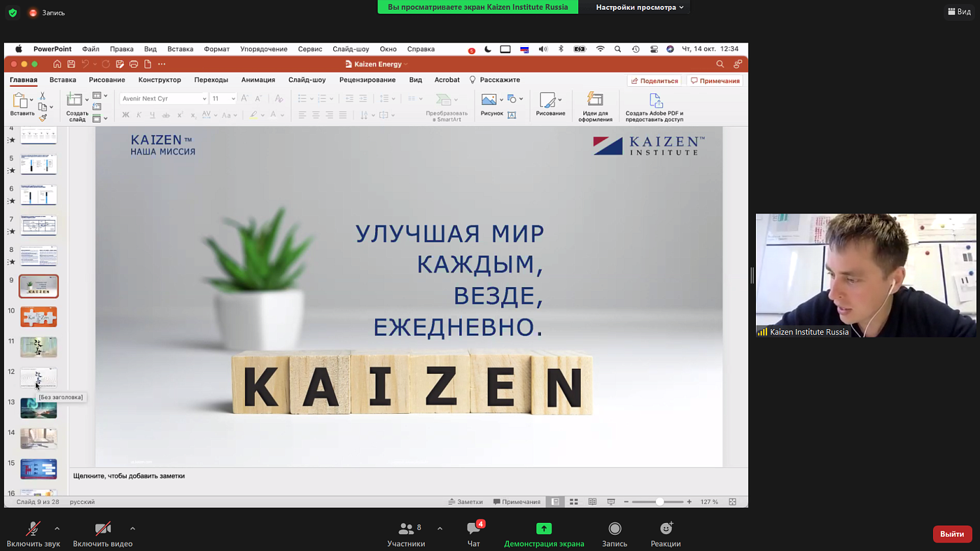Click the Justify text alignment icon
980x551 pixels.
(x=343, y=115)
